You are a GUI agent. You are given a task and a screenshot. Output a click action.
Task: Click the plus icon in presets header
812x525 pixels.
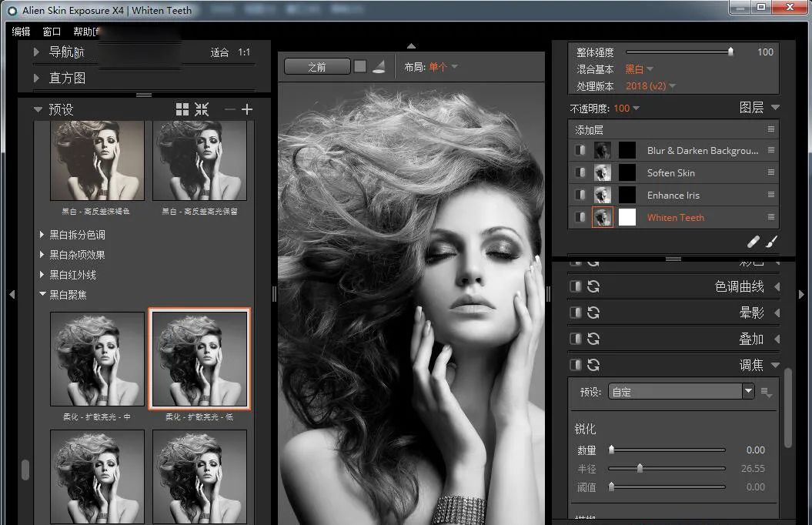point(247,109)
